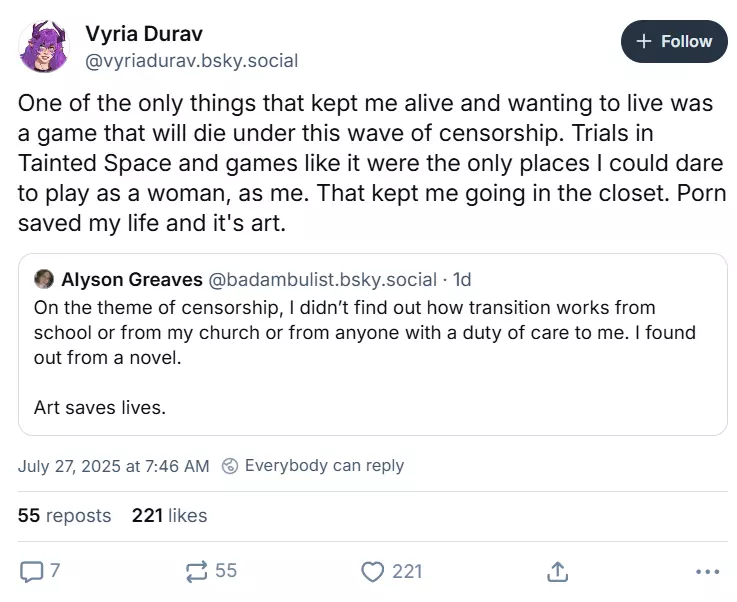
Task: Click the share upload icon
Action: point(558,571)
